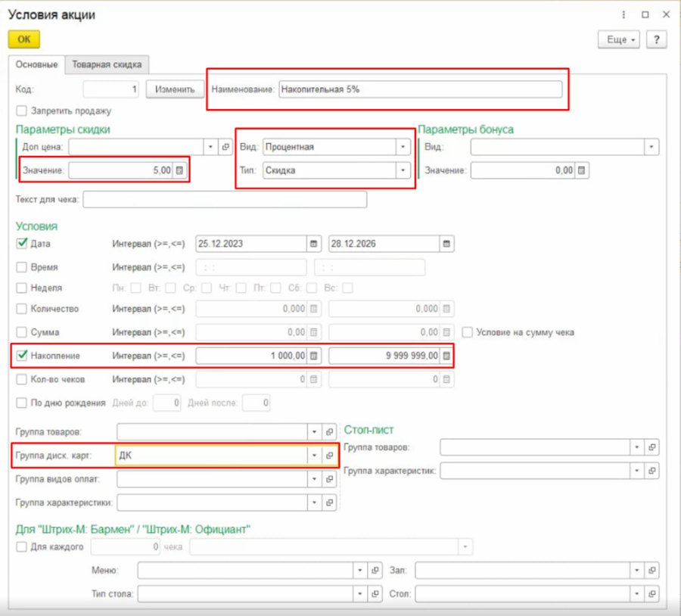The image size is (681, 616).
Task: Open the Группа видов оплат item icon
Action: 330,479
